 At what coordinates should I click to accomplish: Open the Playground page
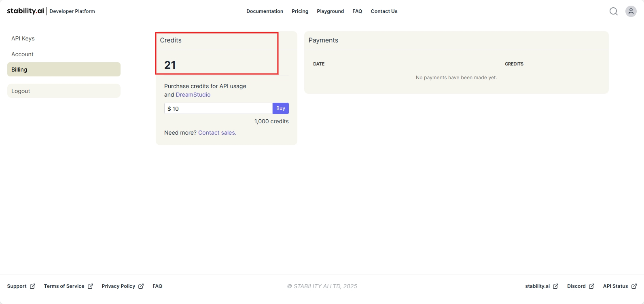[330, 11]
